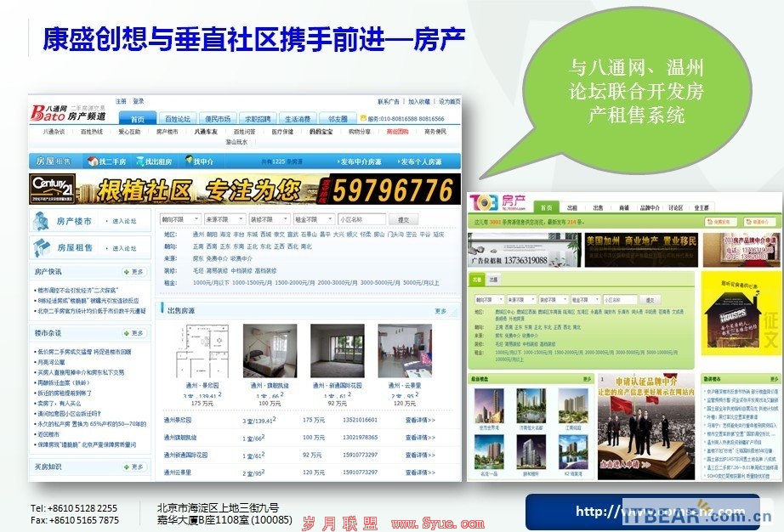The image size is (784, 532).
Task: Open the 讨论区 tab on 703 房产 site
Action: tap(675, 208)
